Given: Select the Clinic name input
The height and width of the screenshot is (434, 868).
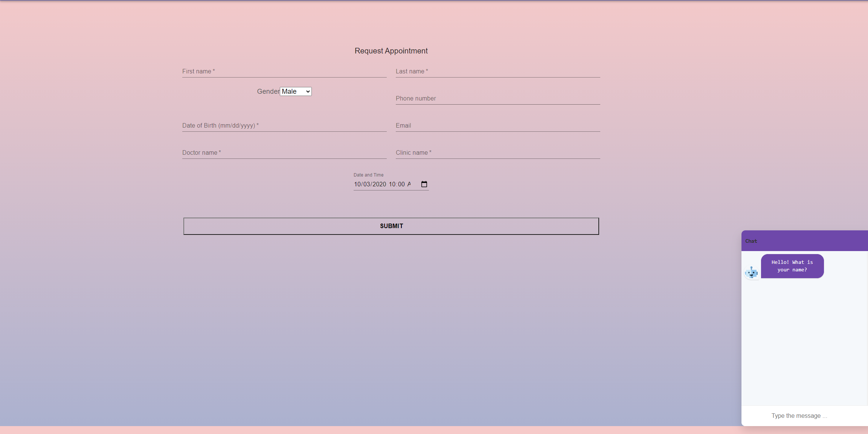Looking at the screenshot, I should pyautogui.click(x=497, y=152).
